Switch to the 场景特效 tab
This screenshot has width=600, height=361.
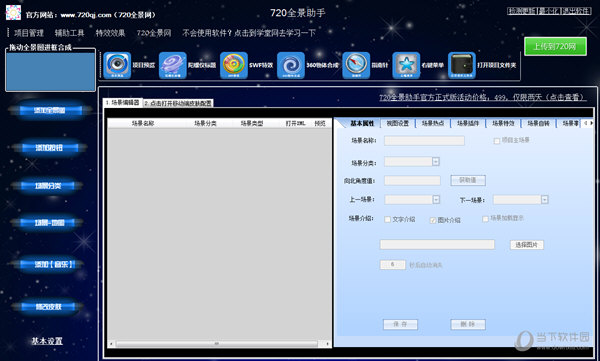503,123
